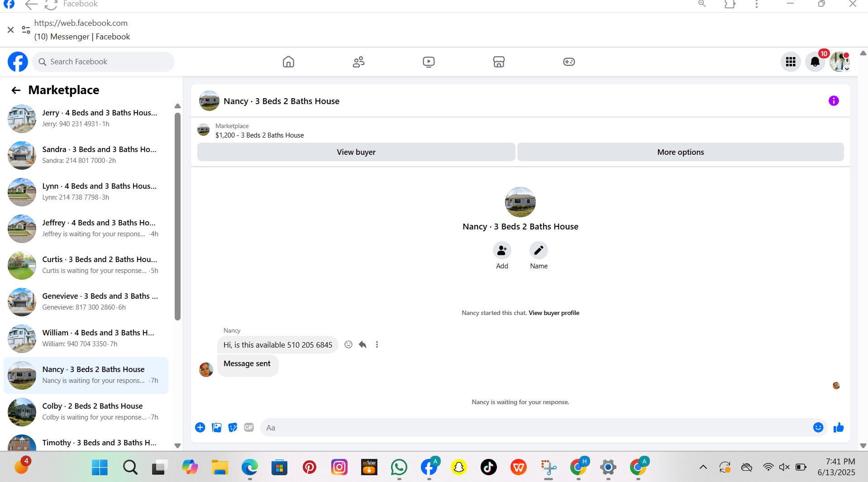Open conversation info purple icon
This screenshot has width=868, height=482.
tap(834, 101)
